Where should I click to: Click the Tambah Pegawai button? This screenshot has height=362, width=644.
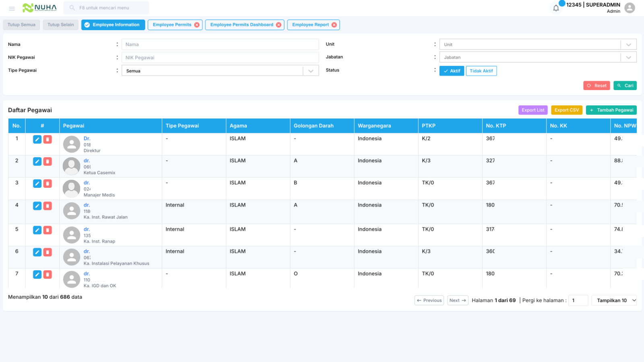click(611, 110)
